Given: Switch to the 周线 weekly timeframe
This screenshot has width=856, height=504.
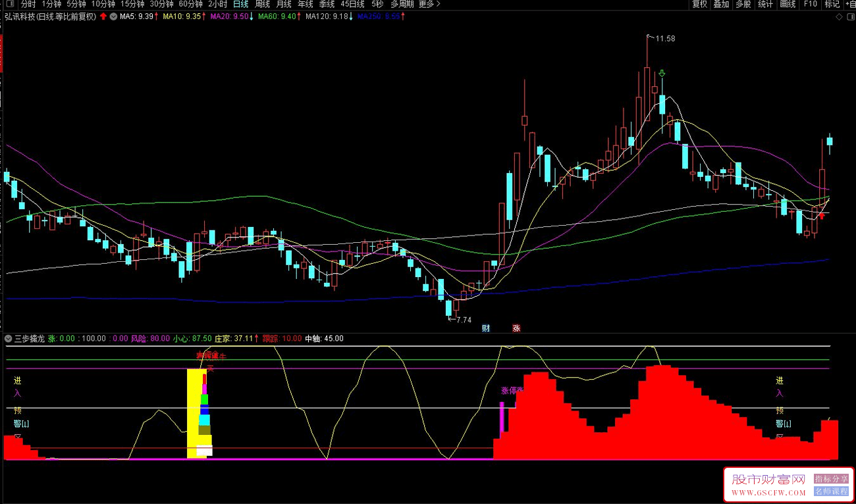Looking at the screenshot, I should (x=262, y=4).
